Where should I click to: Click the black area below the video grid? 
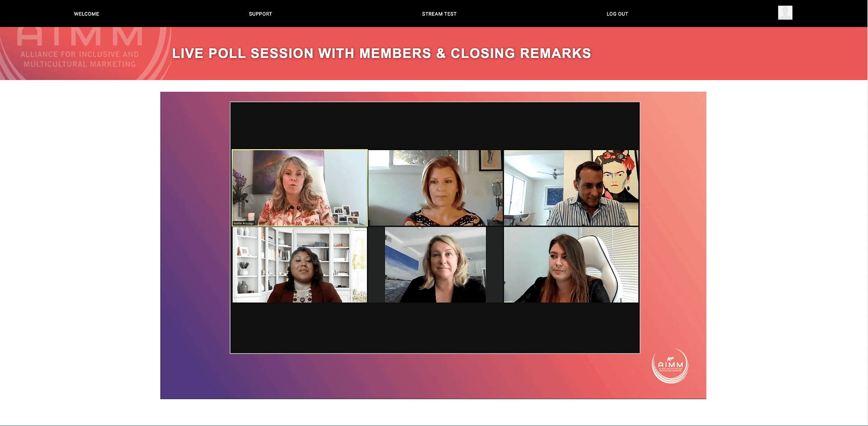[435, 327]
